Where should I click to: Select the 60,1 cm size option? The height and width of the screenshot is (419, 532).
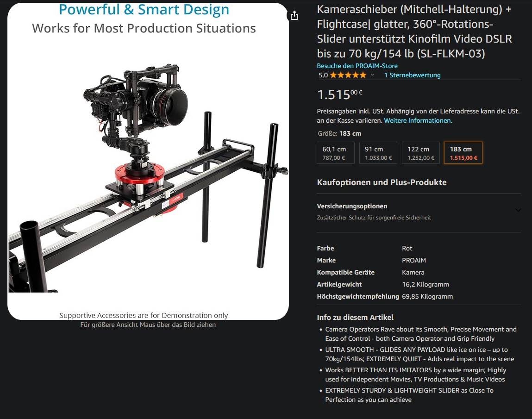(x=336, y=153)
